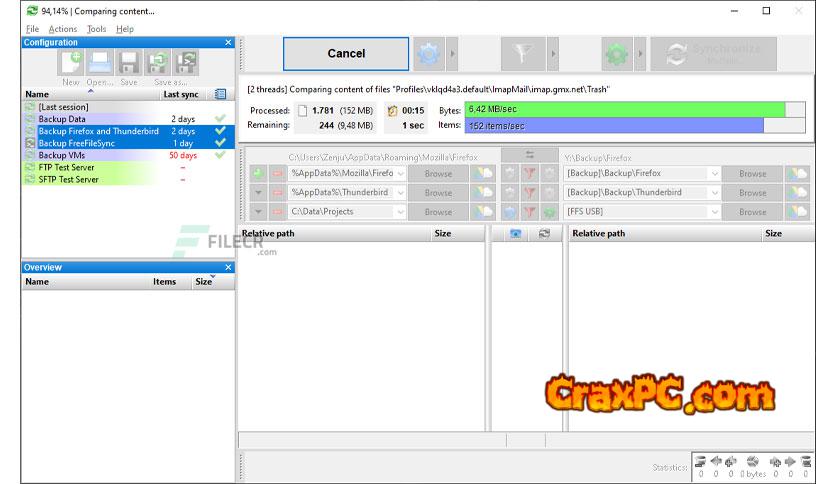The height and width of the screenshot is (484, 836).
Task: Click the elapsed time clock icon
Action: pyautogui.click(x=392, y=110)
